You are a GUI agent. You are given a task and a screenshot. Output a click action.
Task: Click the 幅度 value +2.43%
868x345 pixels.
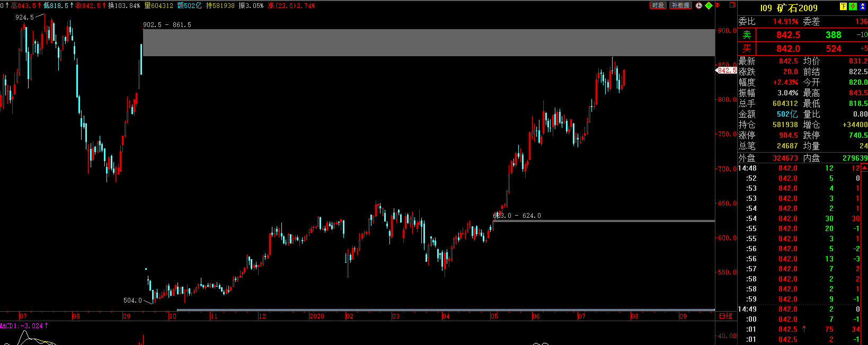pos(785,83)
